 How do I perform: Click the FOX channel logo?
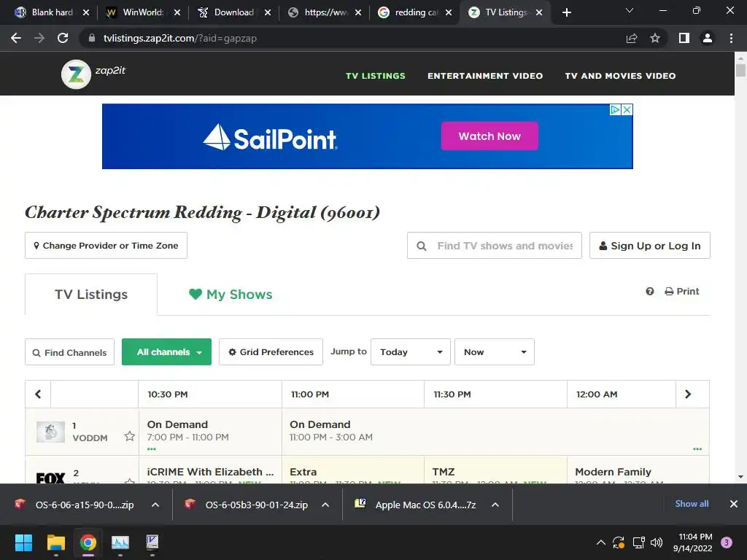click(50, 478)
